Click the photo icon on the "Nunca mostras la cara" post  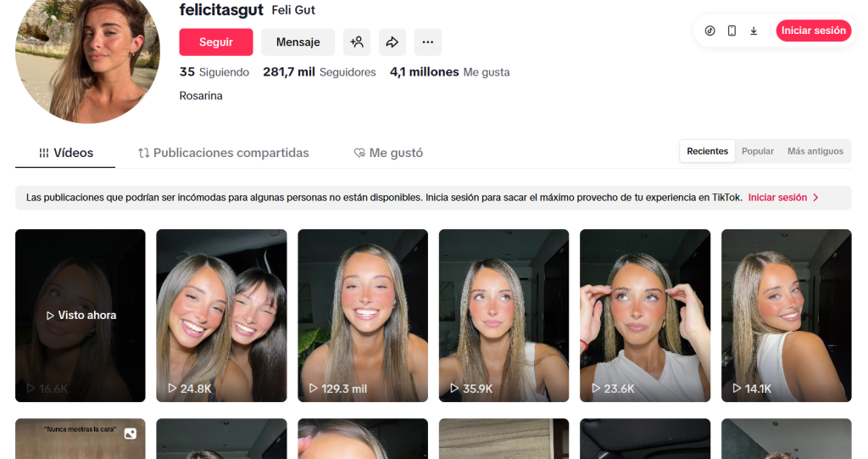tap(130, 434)
